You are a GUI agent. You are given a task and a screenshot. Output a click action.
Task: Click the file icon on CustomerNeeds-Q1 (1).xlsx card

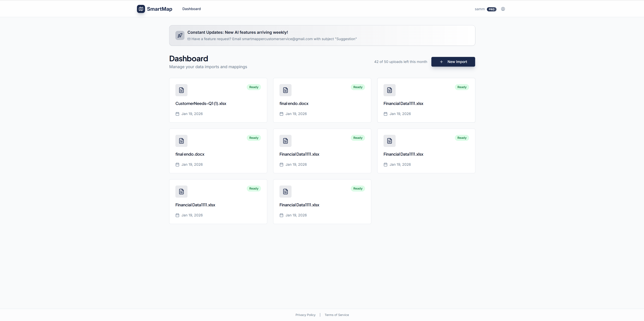pyautogui.click(x=181, y=90)
